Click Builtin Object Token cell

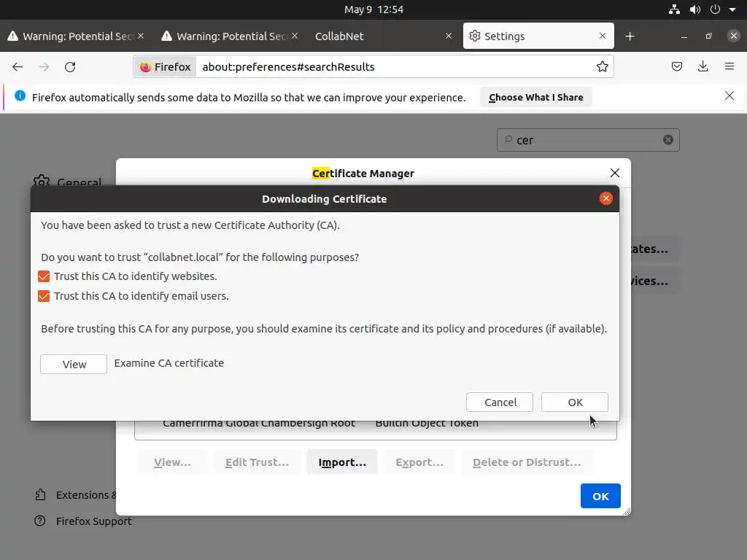pos(426,424)
